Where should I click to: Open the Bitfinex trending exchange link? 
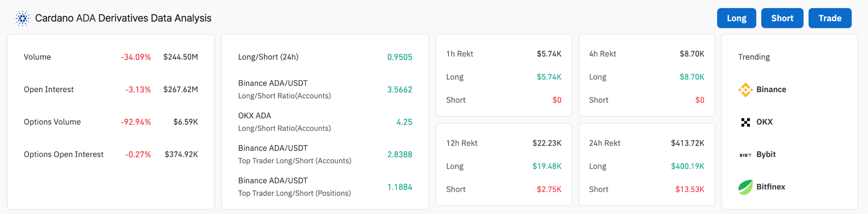click(x=771, y=187)
